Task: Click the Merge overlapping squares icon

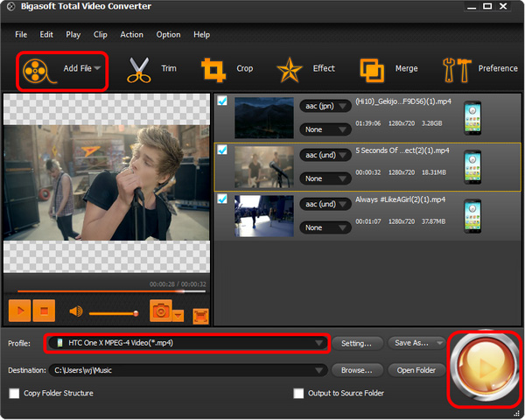Action: (372, 70)
